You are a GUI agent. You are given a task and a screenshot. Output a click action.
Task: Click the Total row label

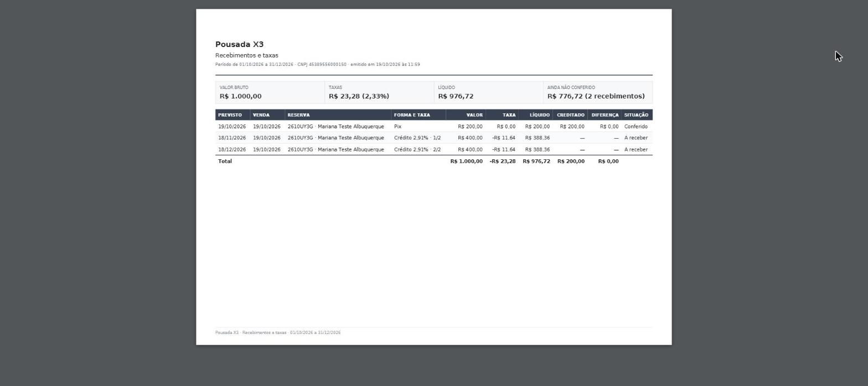(225, 161)
